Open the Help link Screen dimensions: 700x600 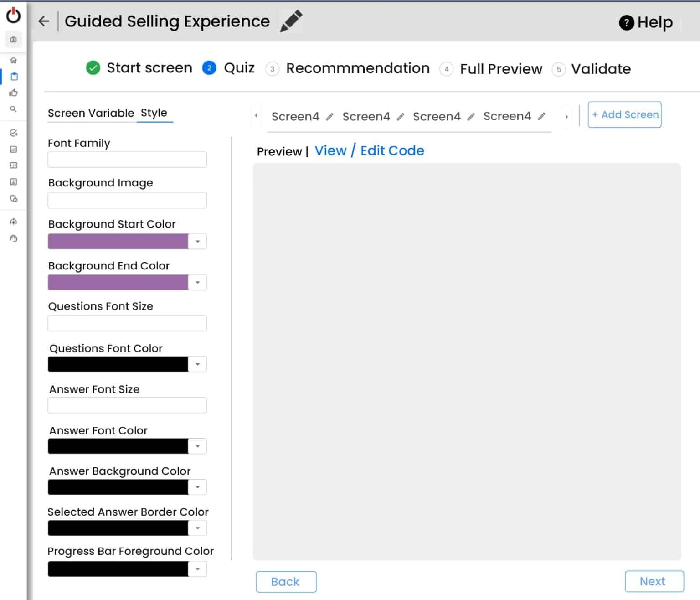tap(646, 22)
